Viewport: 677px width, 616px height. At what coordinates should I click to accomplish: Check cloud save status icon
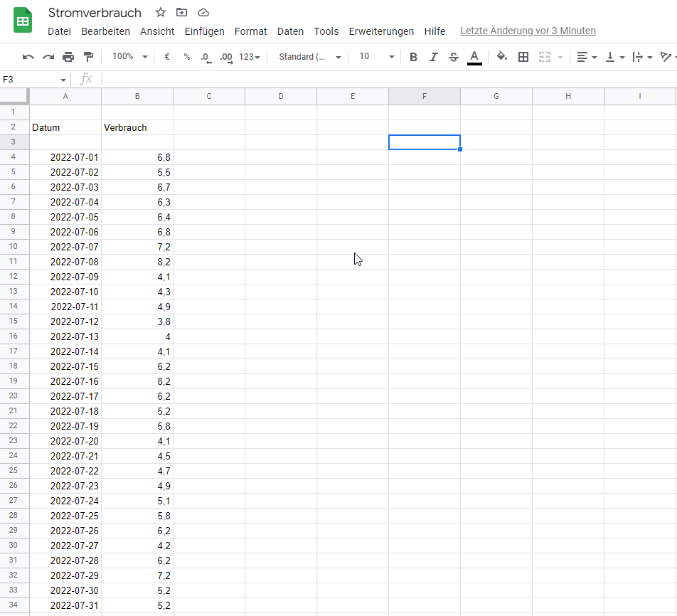(x=203, y=12)
